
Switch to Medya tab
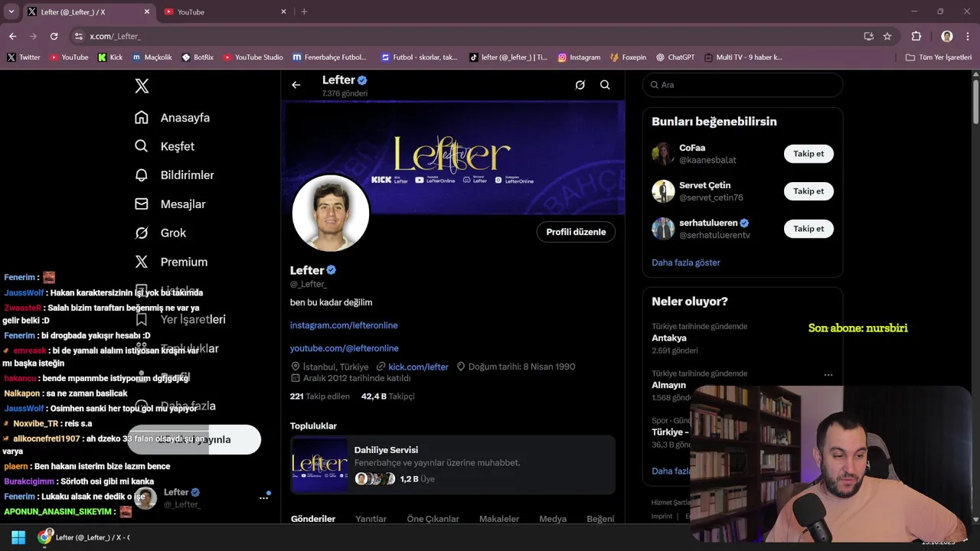click(x=553, y=519)
